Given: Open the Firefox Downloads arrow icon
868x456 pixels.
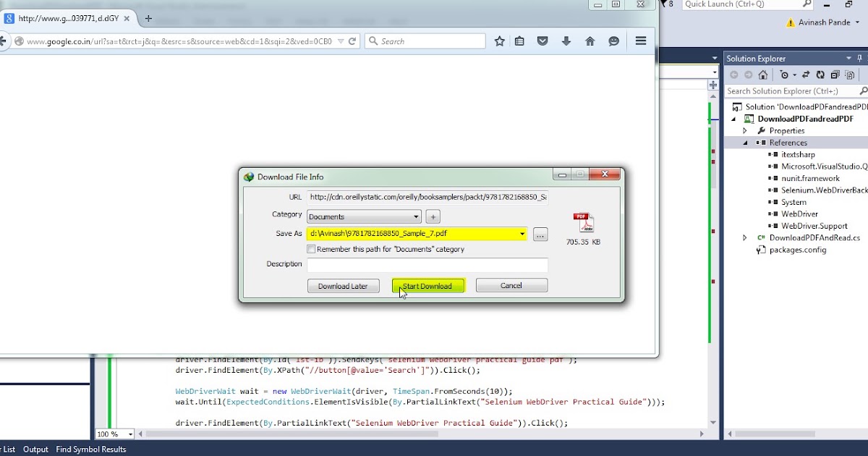Looking at the screenshot, I should click(x=566, y=41).
